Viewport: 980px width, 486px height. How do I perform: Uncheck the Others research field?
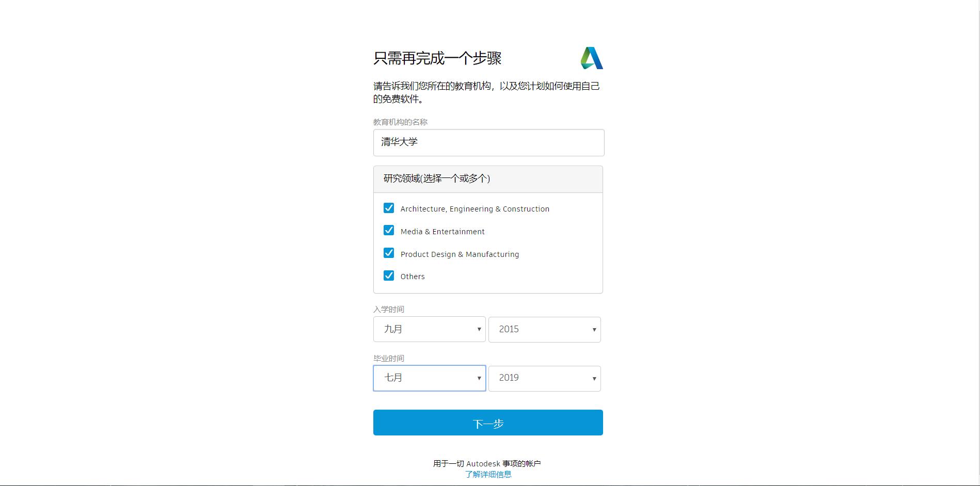389,275
